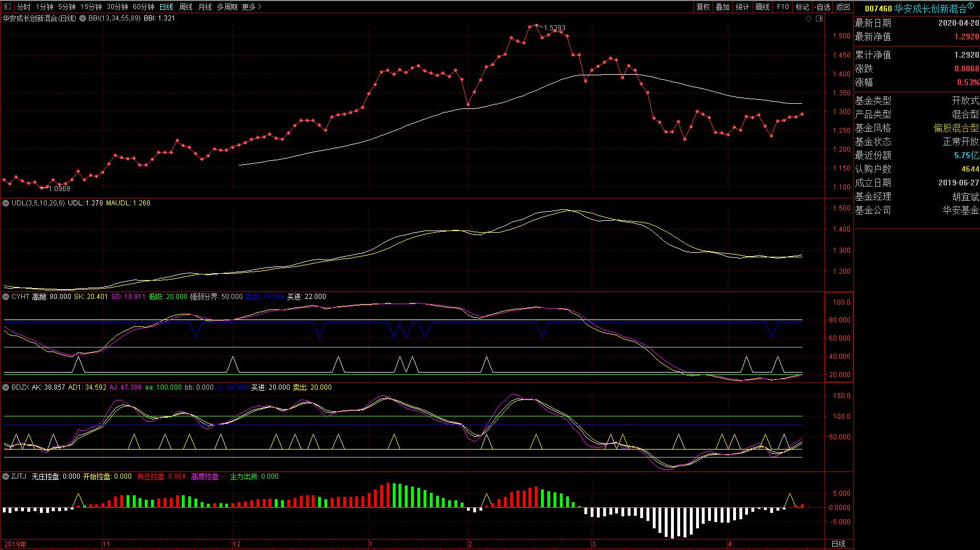The width and height of the screenshot is (980, 550).
Task: Open the ZJTJ indicator dropdown
Action: (x=6, y=476)
